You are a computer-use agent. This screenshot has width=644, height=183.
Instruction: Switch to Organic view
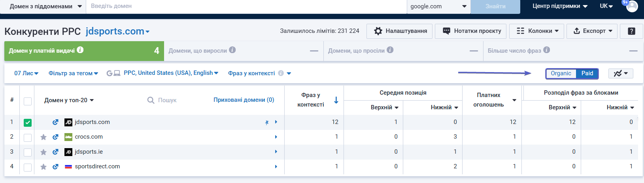tap(561, 73)
